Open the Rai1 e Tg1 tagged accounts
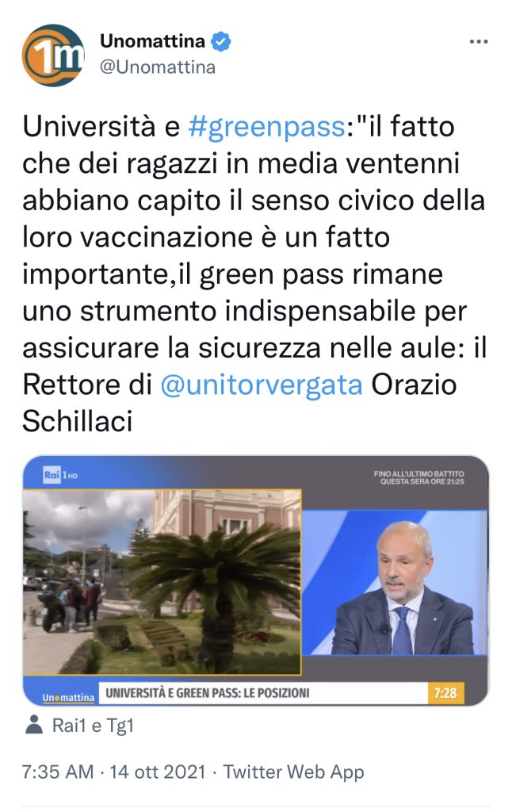Image resolution: width=512 pixels, height=812 pixels. [x=94, y=726]
